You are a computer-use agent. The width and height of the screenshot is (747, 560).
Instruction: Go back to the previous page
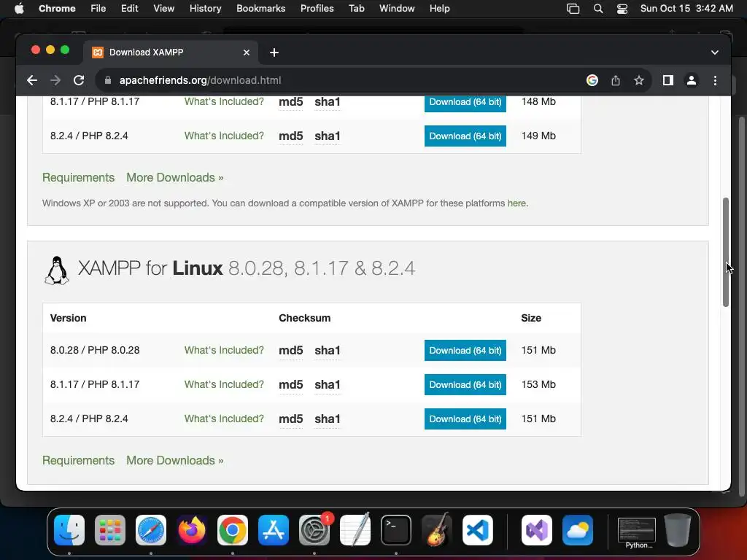pyautogui.click(x=32, y=80)
